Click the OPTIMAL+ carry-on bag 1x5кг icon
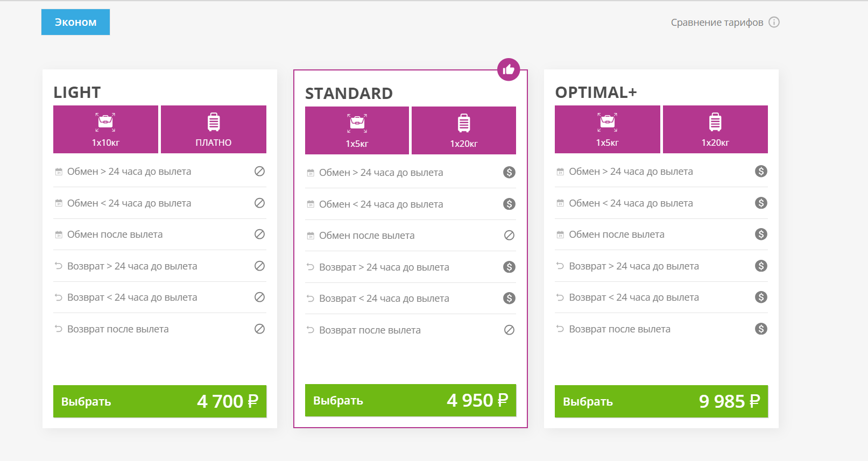 pyautogui.click(x=607, y=123)
